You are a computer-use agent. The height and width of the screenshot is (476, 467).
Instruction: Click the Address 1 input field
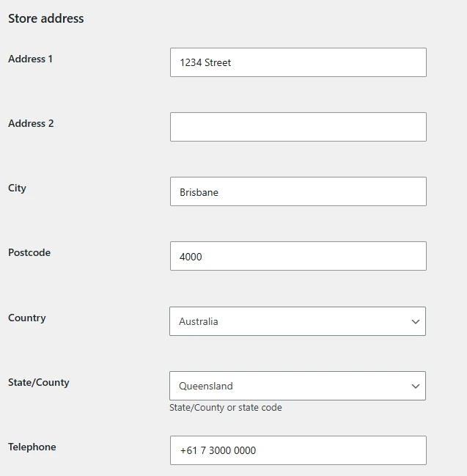[298, 62]
